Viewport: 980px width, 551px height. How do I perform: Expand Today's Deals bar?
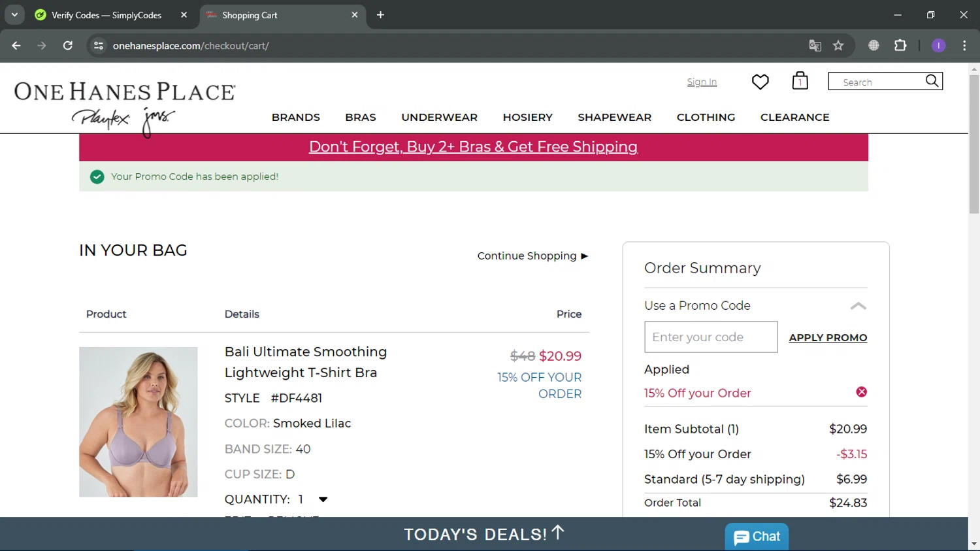pyautogui.click(x=483, y=534)
